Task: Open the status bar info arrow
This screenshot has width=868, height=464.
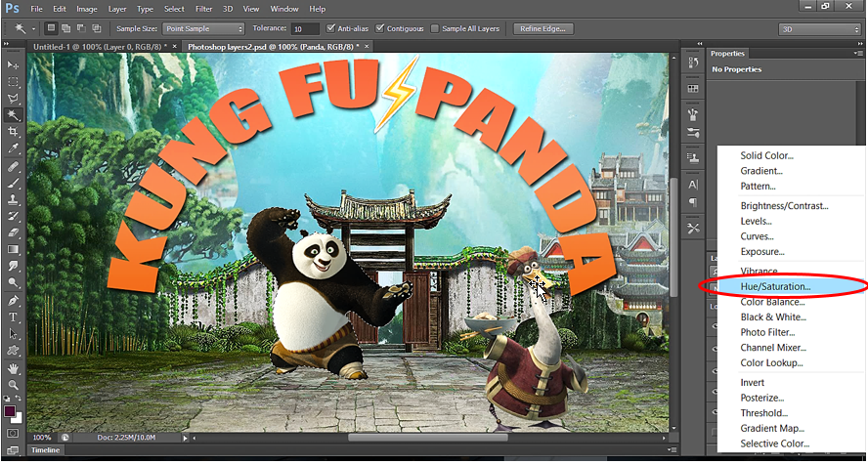Action: (x=186, y=438)
